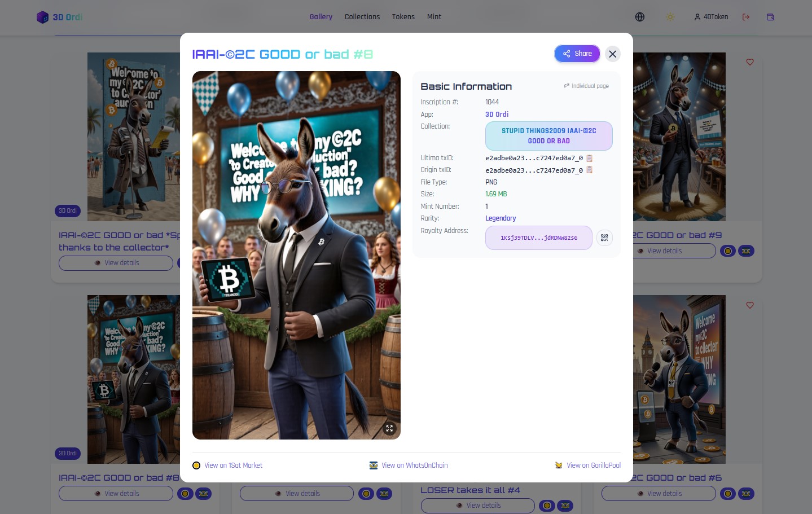The image size is (812, 514).
Task: Click the Share button in the dialog
Action: click(x=577, y=54)
